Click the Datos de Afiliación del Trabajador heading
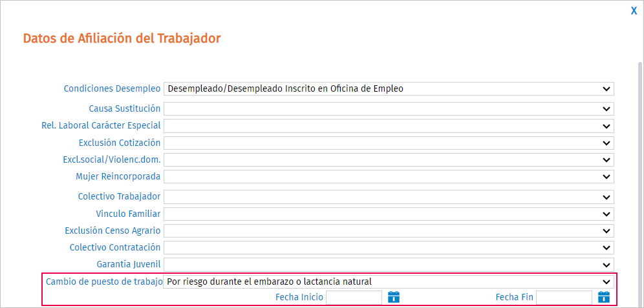The width and height of the screenshot is (644, 308). pyautogui.click(x=122, y=39)
